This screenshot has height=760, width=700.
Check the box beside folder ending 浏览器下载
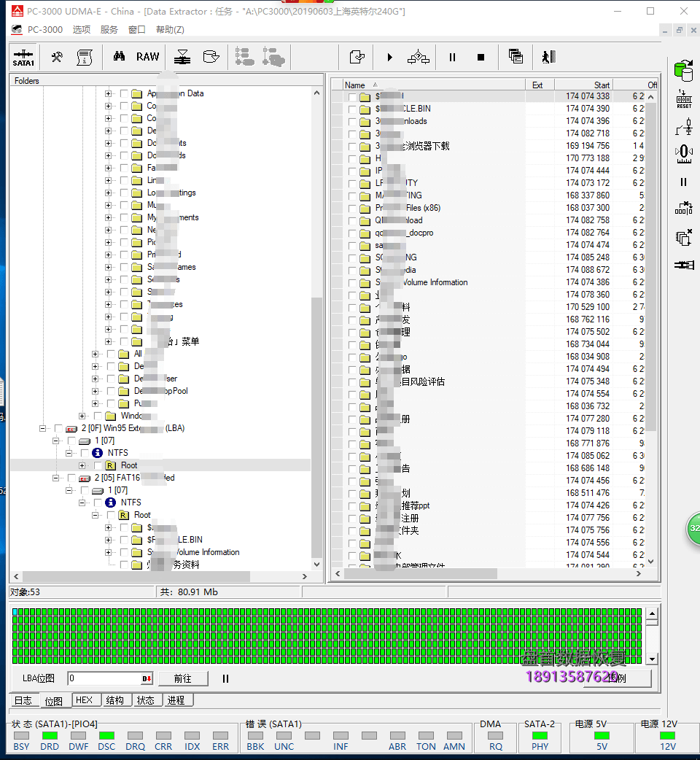(x=352, y=147)
